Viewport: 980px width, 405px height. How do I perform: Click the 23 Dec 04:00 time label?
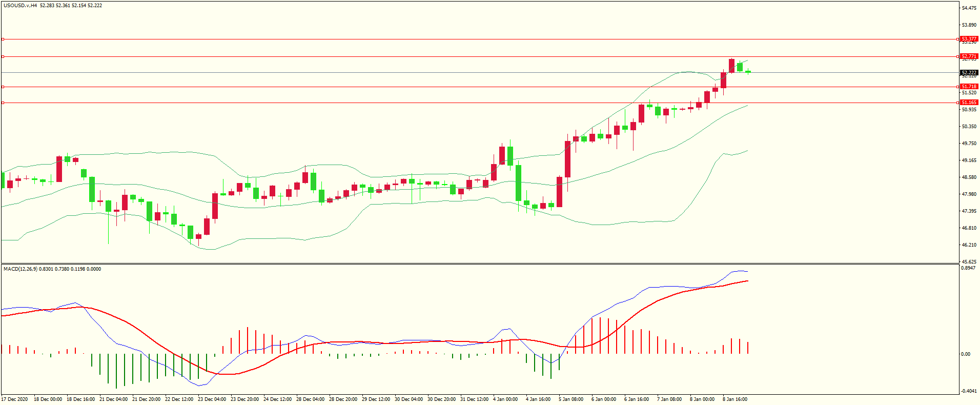[212, 399]
